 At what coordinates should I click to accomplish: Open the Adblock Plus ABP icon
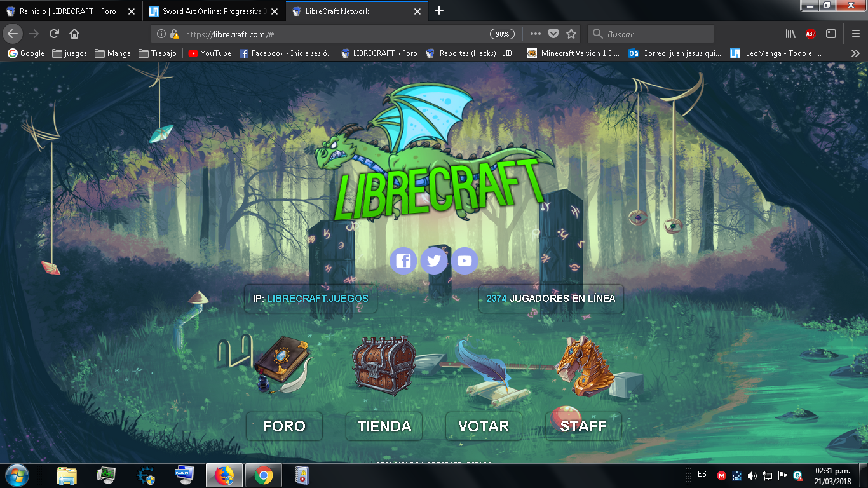pos(811,34)
